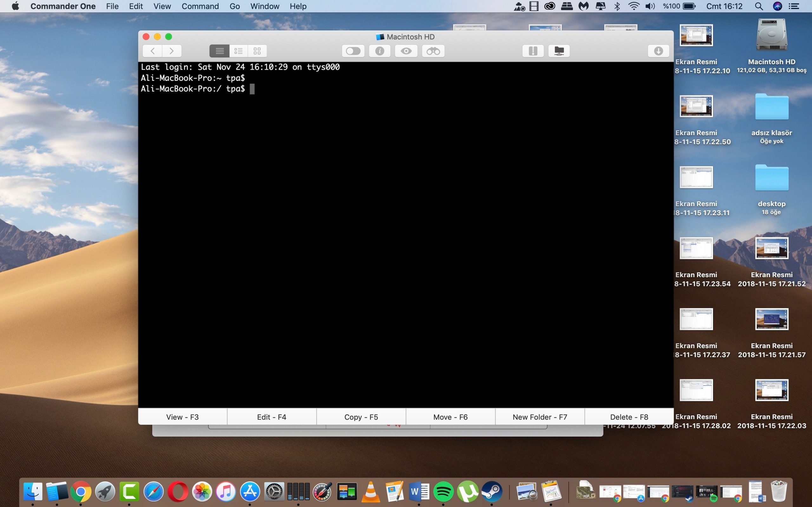Viewport: 812px width, 507px height.
Task: Expand the Window menu
Action: tap(265, 6)
